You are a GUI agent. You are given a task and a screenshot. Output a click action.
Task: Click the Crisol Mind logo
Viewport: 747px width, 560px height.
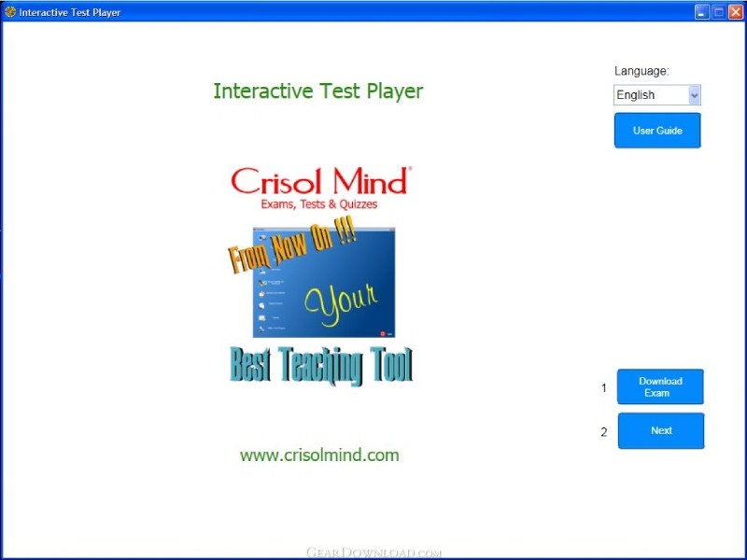321,181
